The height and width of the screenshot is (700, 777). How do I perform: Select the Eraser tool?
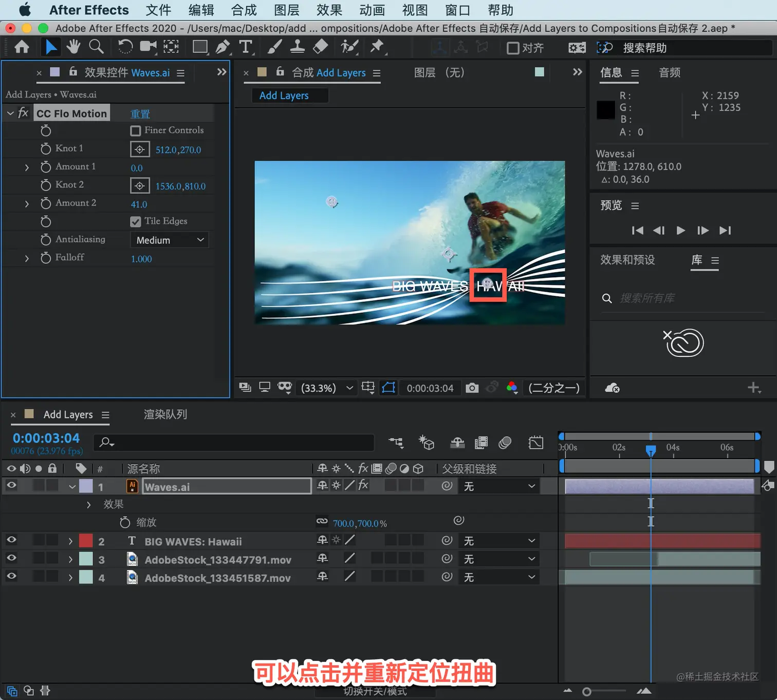(x=320, y=47)
